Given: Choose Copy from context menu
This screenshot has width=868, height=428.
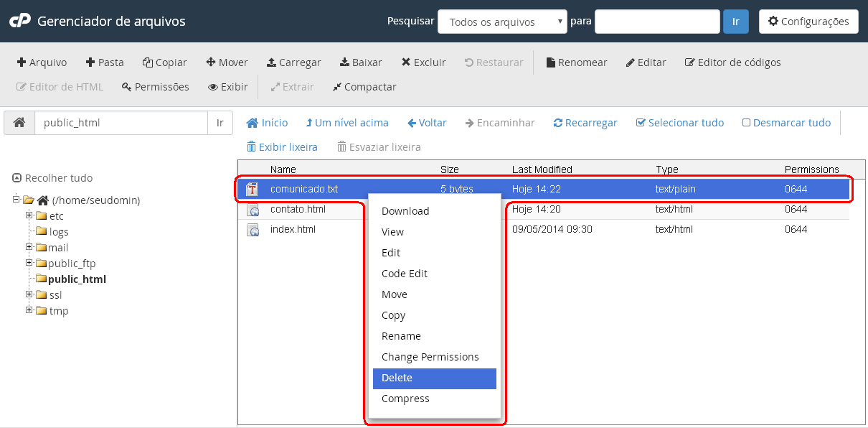Looking at the screenshot, I should [434, 315].
